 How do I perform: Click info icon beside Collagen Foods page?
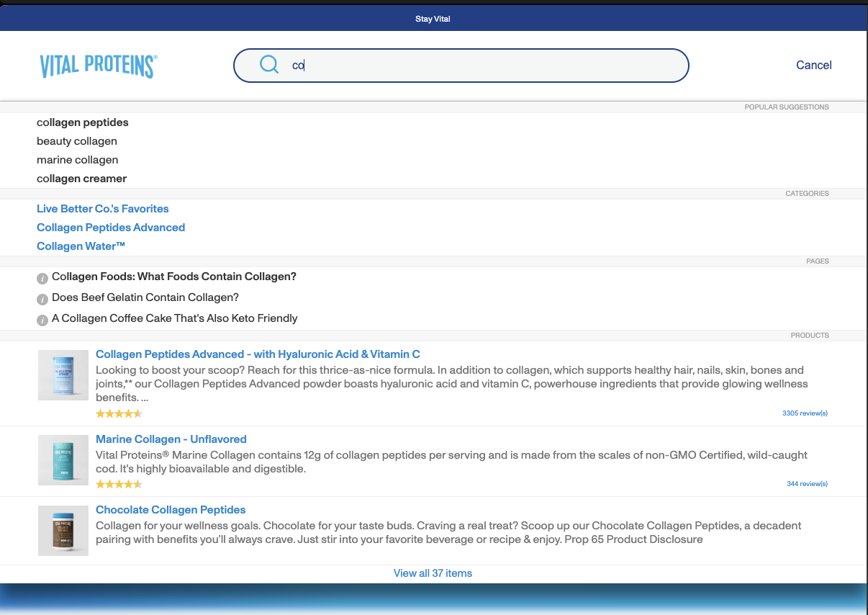click(42, 279)
